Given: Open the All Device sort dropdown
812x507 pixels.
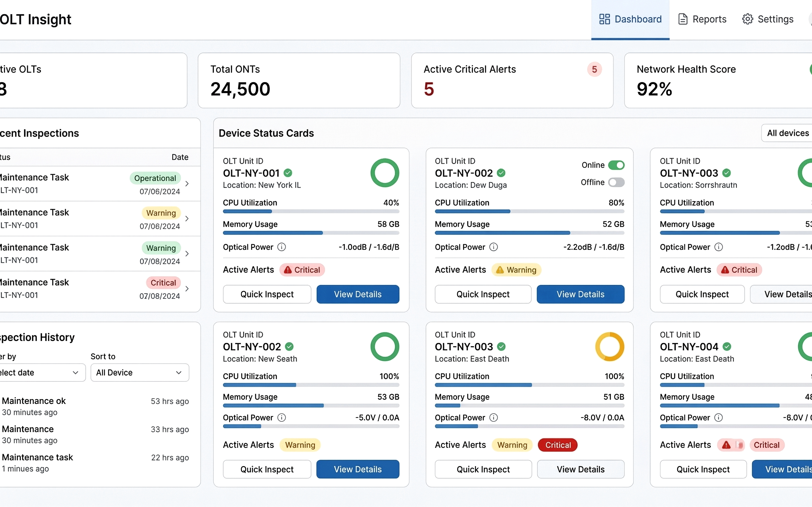Looking at the screenshot, I should [139, 373].
